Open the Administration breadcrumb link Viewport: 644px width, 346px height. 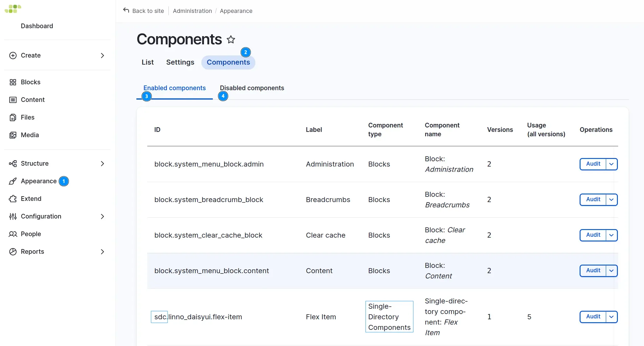coord(192,11)
